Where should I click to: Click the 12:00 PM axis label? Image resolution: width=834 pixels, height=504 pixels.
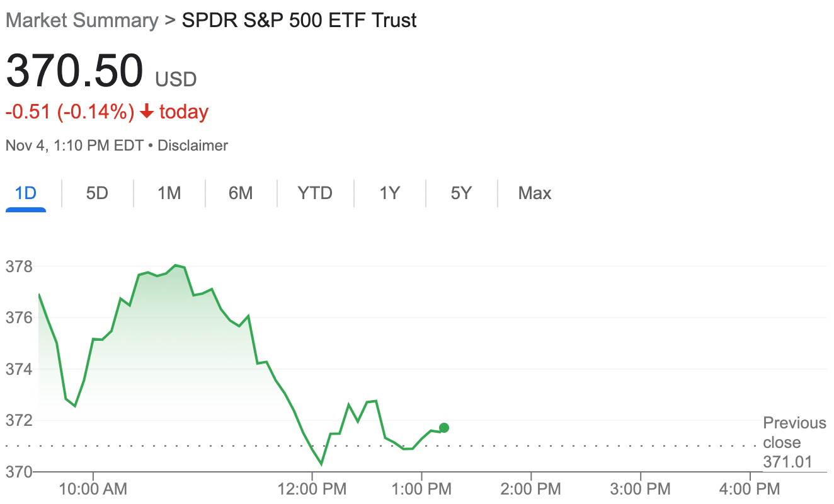(x=313, y=488)
